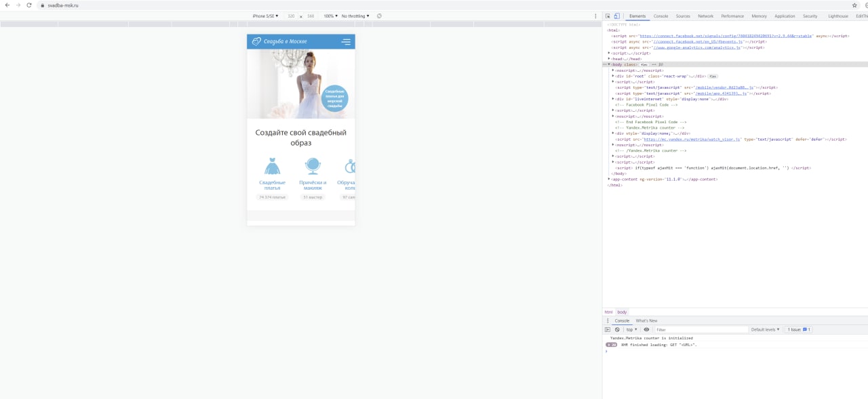Open the No throttling dropdown
Screen dimensions: 868x399
point(355,16)
